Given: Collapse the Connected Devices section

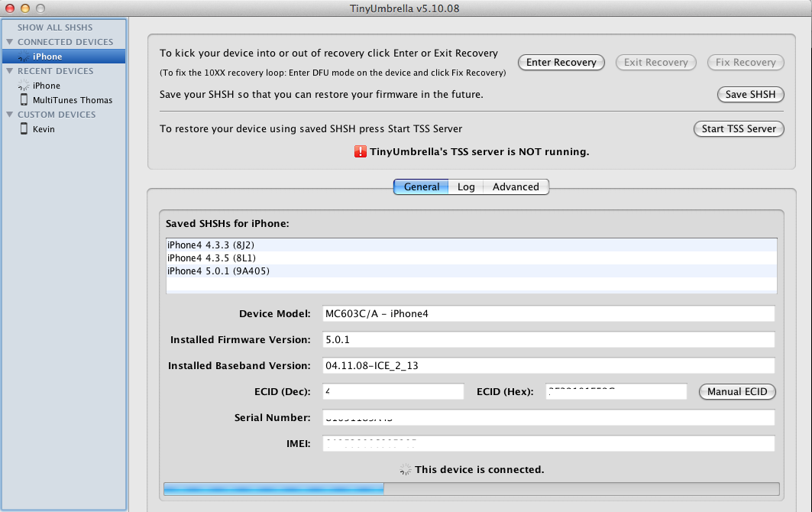Looking at the screenshot, I should click(9, 41).
